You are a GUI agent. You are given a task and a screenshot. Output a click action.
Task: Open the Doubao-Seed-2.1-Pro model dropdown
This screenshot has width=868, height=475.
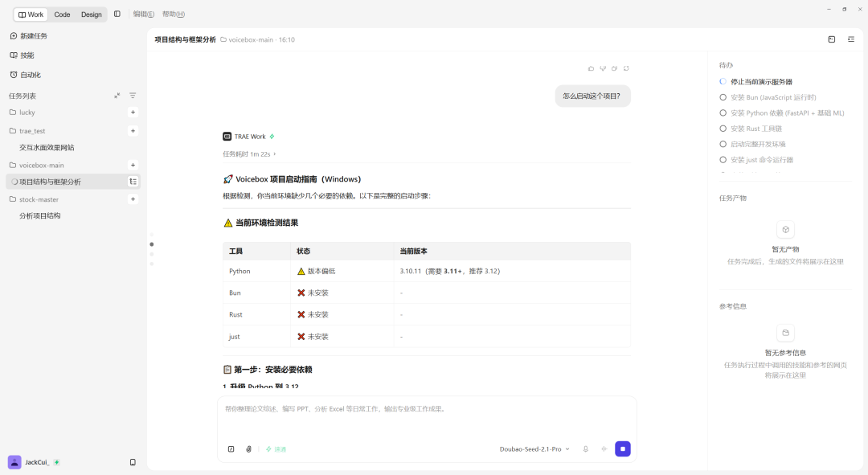(x=534, y=449)
